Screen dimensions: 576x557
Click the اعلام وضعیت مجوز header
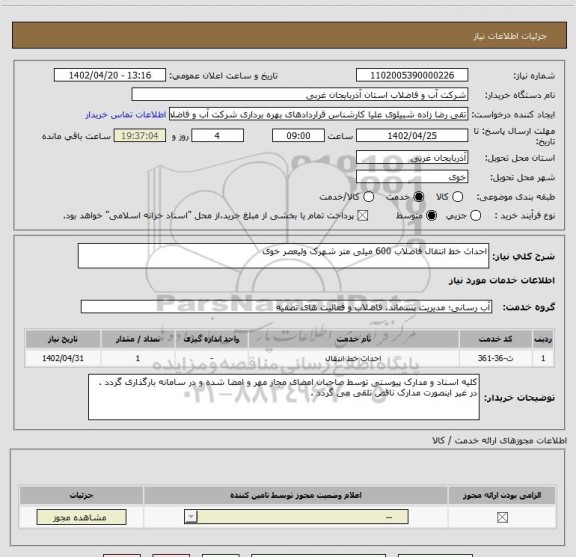pyautogui.click(x=296, y=495)
